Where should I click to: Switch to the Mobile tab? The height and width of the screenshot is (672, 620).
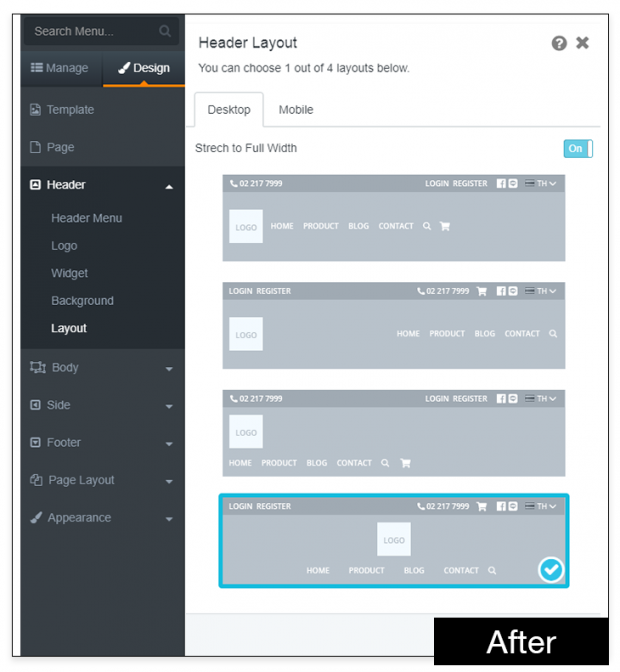(x=296, y=110)
